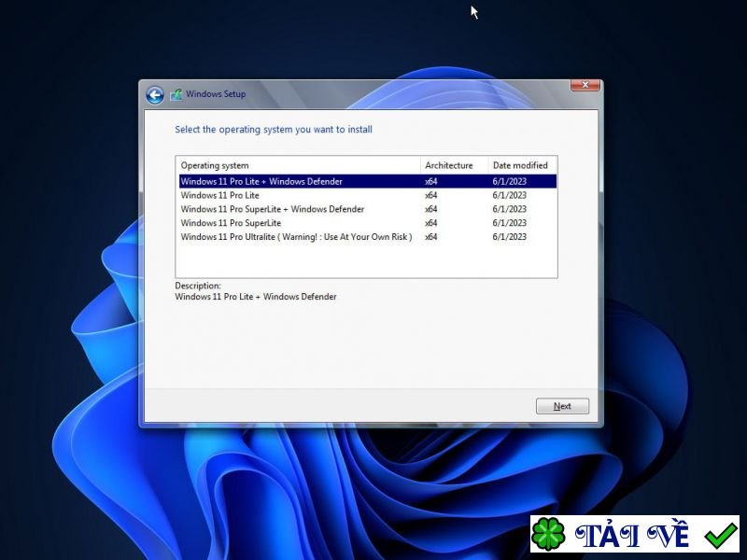This screenshot has width=747, height=560.
Task: Click x64 in the Pro Ultralite row
Action: (x=431, y=237)
